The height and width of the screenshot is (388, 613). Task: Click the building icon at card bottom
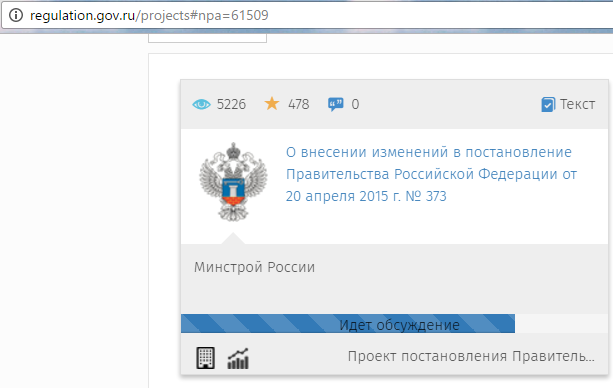coord(205,358)
